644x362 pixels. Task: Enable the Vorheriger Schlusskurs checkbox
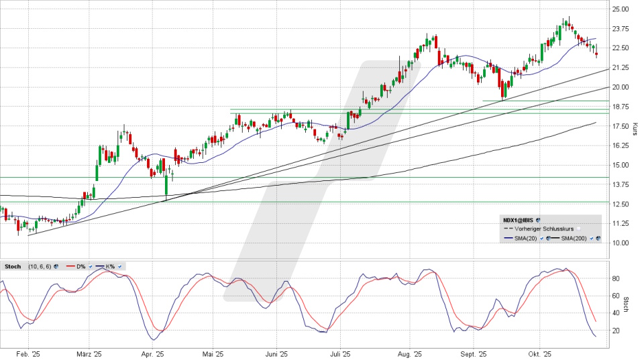pyautogui.click(x=578, y=229)
